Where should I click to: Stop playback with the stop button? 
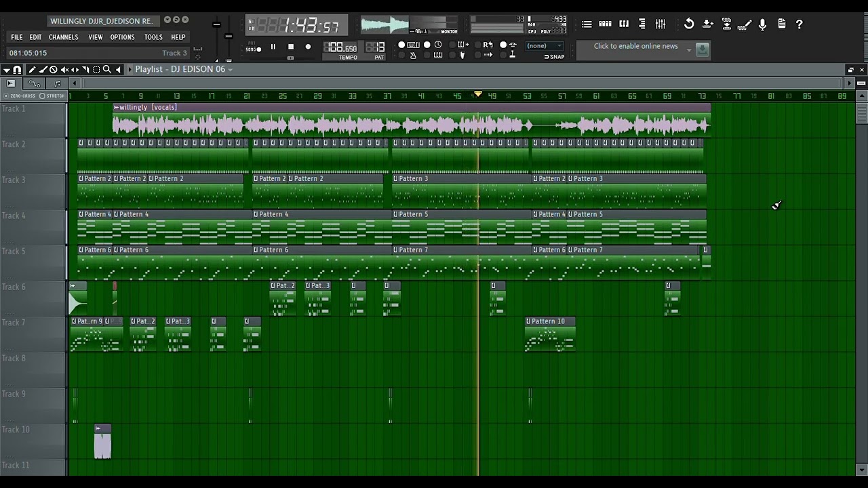coord(291,47)
